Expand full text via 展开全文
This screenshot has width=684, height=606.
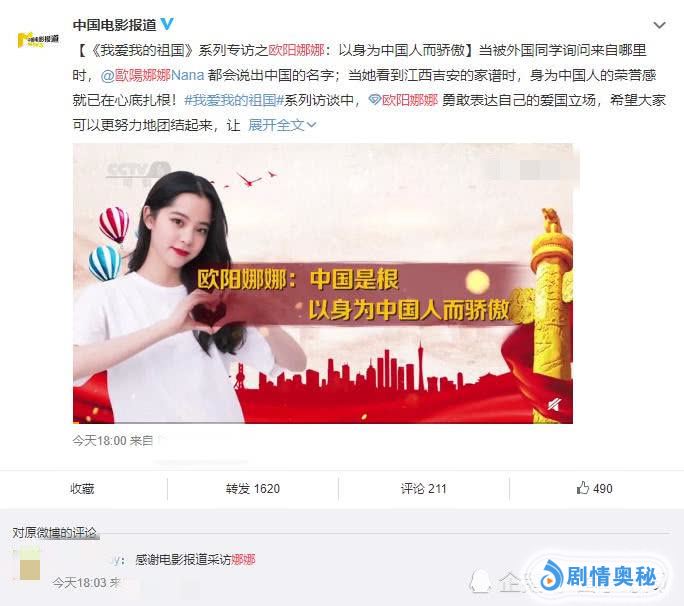282,125
